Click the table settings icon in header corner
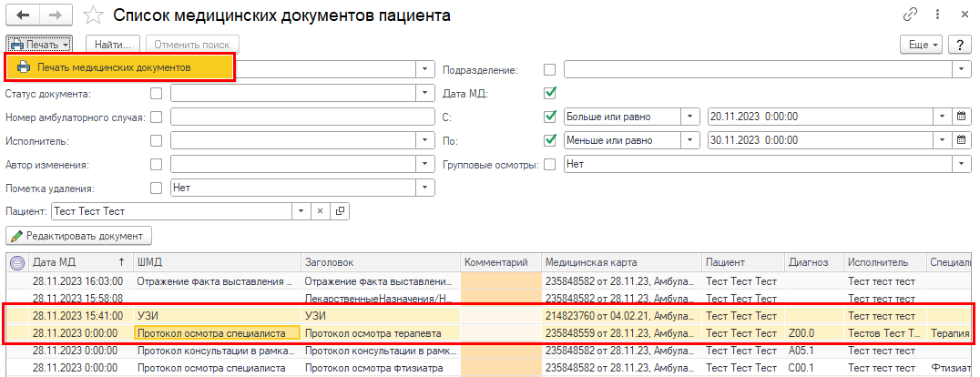Image resolution: width=980 pixels, height=377 pixels. [x=17, y=262]
